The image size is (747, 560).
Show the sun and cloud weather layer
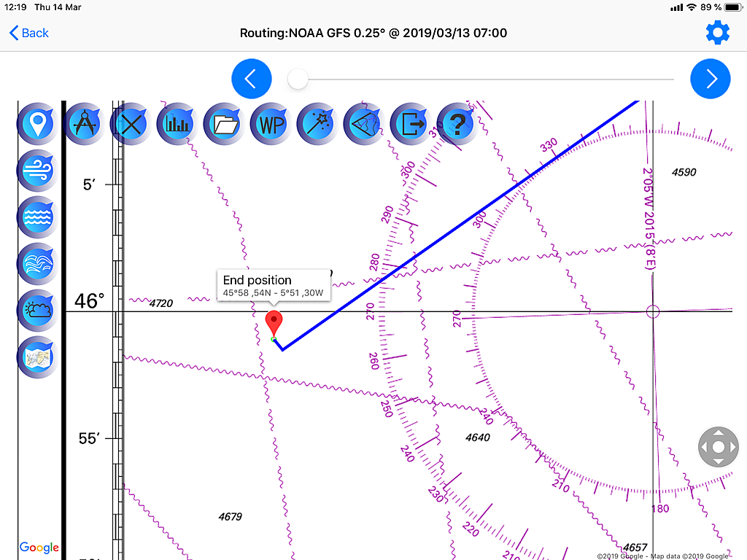pos(38,311)
